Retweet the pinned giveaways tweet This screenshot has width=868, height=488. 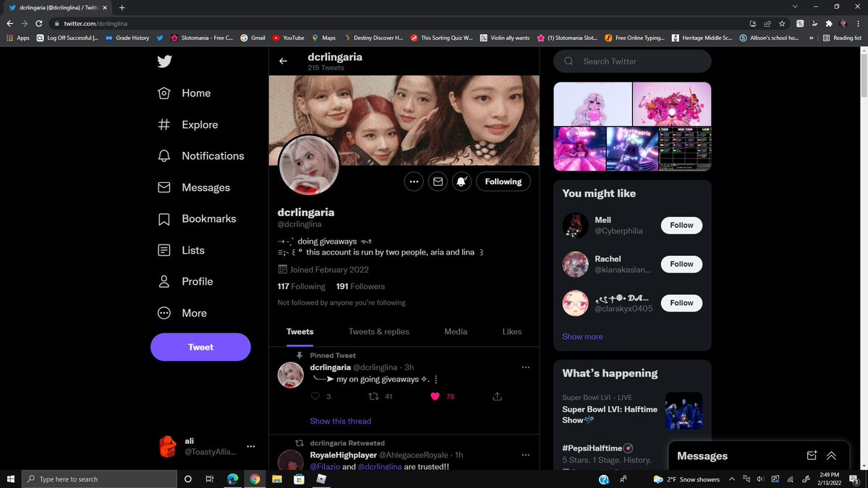click(374, 396)
